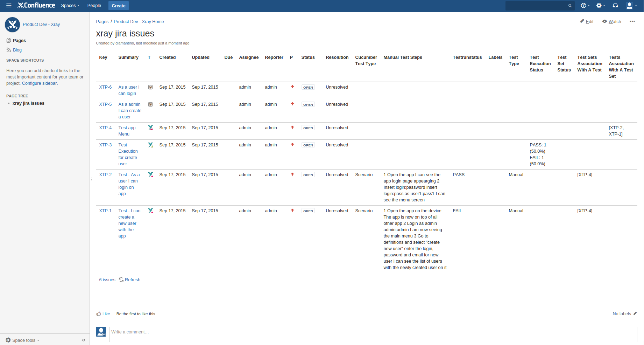
Task: Click the PASS testrun status for XTP-2
Action: [x=459, y=175]
